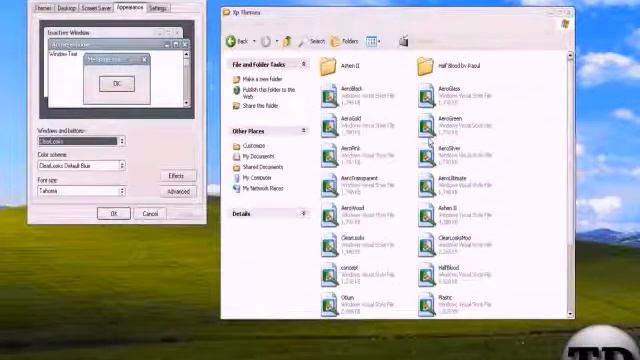Click Cancel in the Appearance dialog
The width and height of the screenshot is (640, 360).
coord(150,213)
